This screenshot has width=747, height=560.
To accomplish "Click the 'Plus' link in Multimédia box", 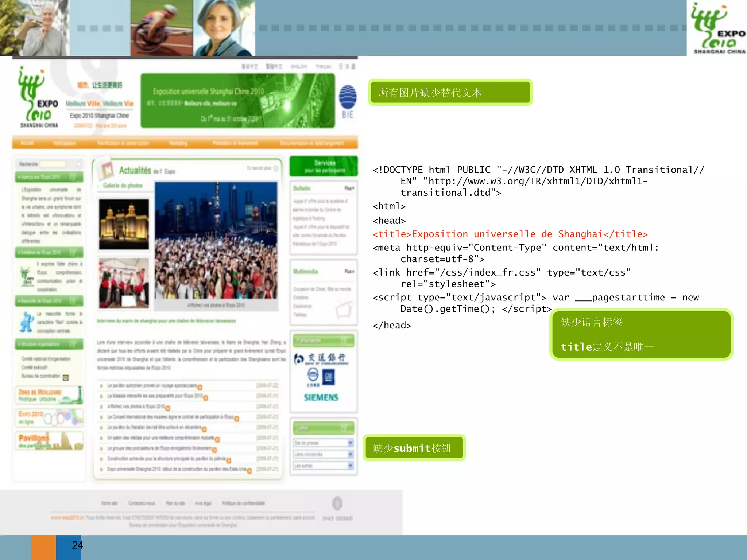I will click(x=349, y=271).
